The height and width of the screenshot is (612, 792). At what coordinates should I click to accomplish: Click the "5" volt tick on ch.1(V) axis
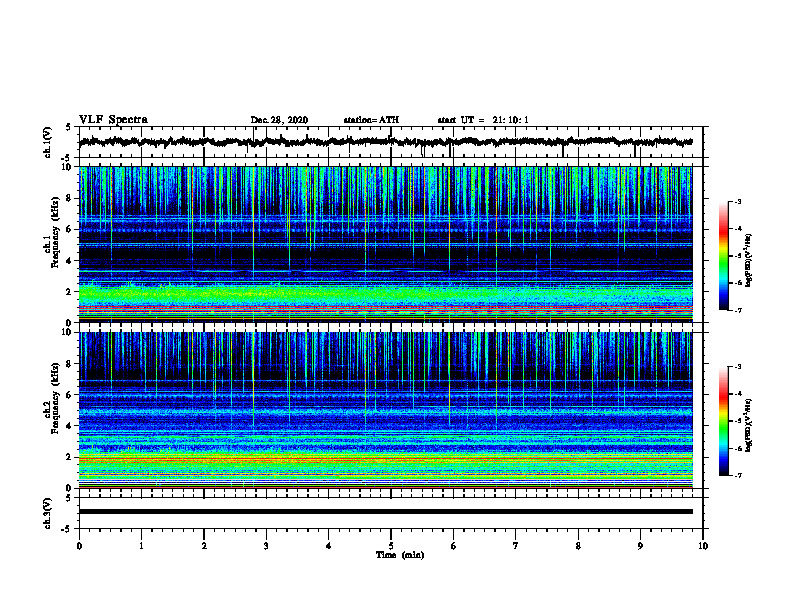pos(69,127)
